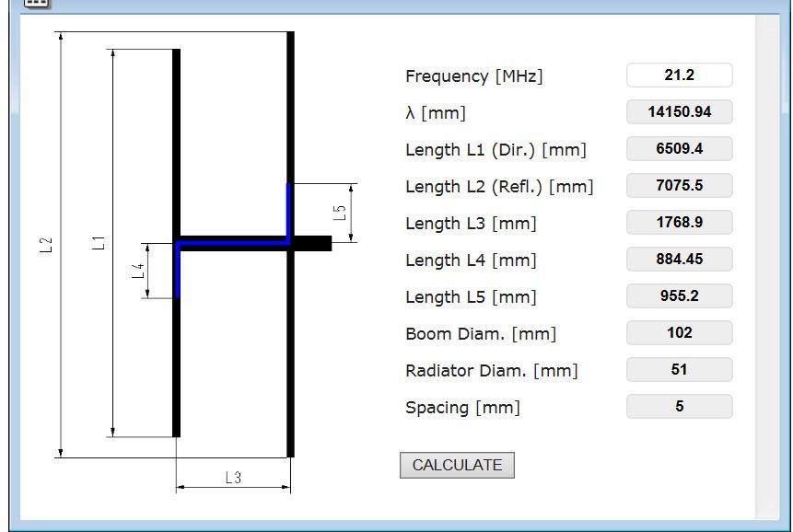
Task: Click the horizontal boom end in diagram
Action: [313, 243]
